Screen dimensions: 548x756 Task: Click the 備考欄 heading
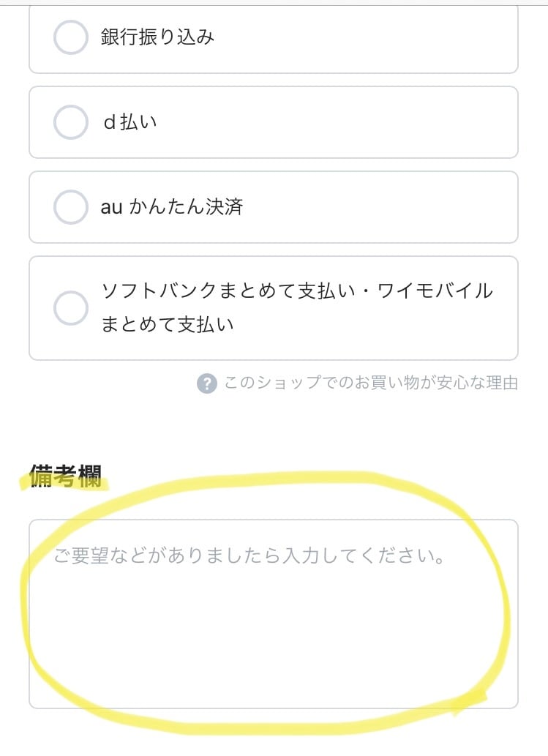pos(65,476)
